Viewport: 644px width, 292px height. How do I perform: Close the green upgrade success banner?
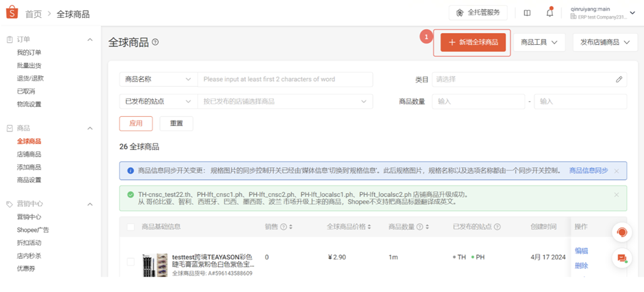coord(616,195)
